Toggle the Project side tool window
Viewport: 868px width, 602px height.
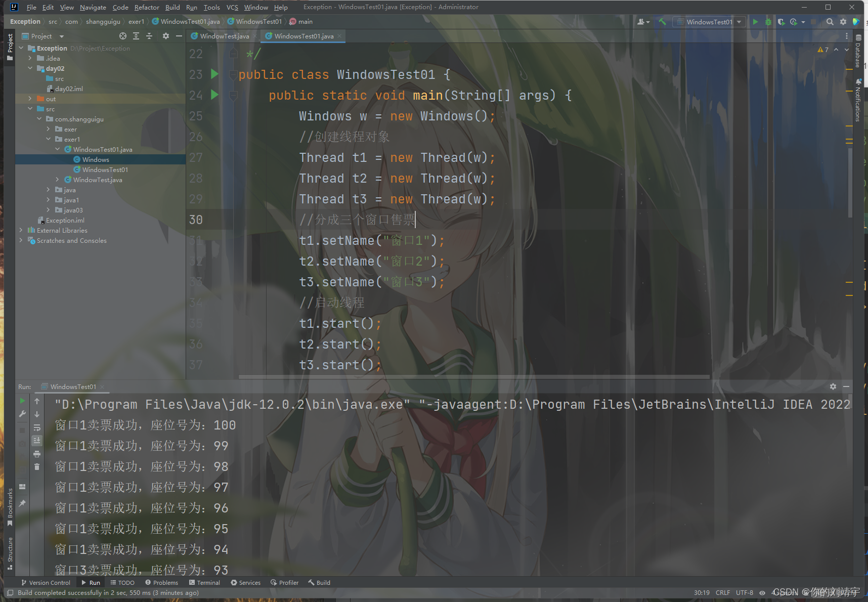click(x=10, y=47)
